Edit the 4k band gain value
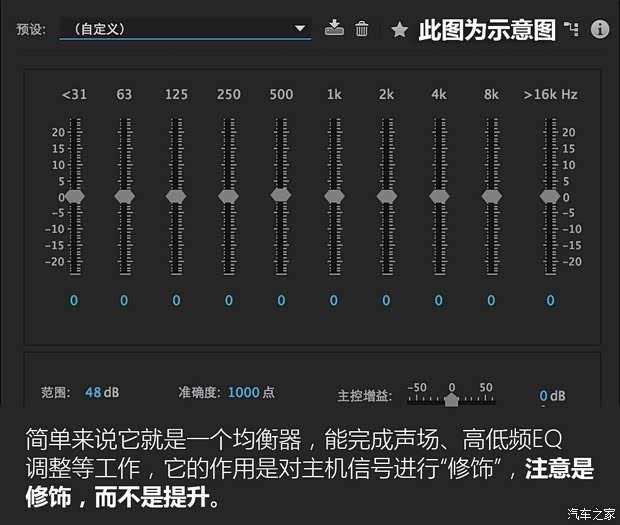This screenshot has height=525, width=620. click(x=439, y=300)
